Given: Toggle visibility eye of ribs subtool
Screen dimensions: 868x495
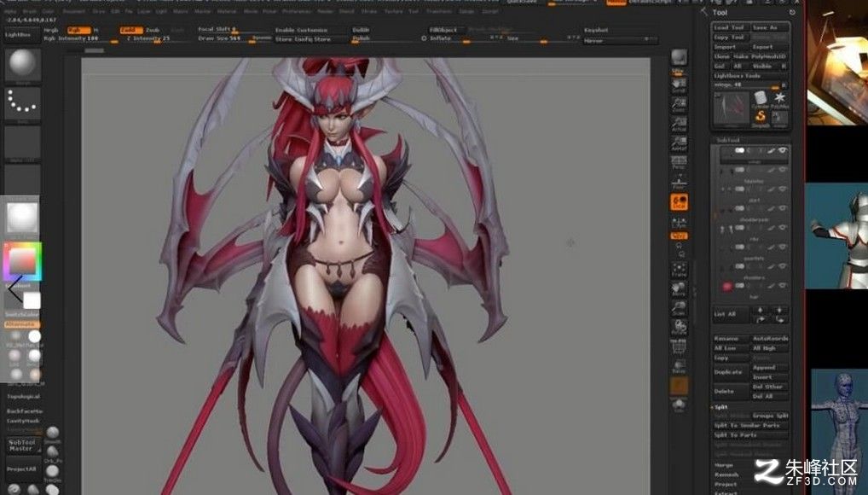Looking at the screenshot, I should tap(782, 228).
